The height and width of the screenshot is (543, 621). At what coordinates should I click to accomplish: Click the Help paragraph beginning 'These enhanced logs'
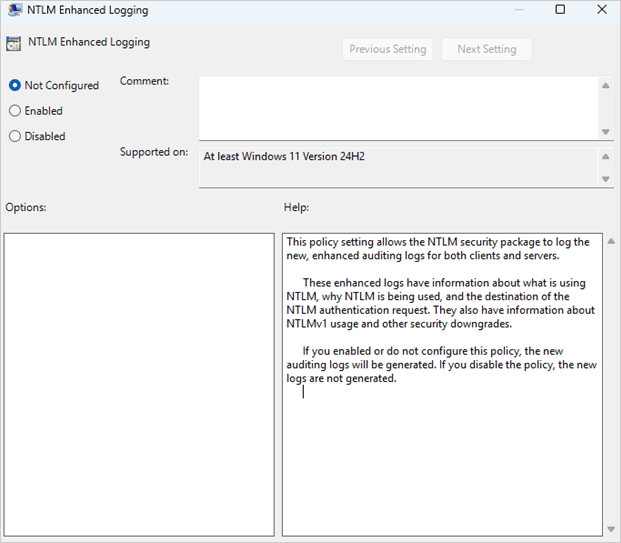(440, 303)
